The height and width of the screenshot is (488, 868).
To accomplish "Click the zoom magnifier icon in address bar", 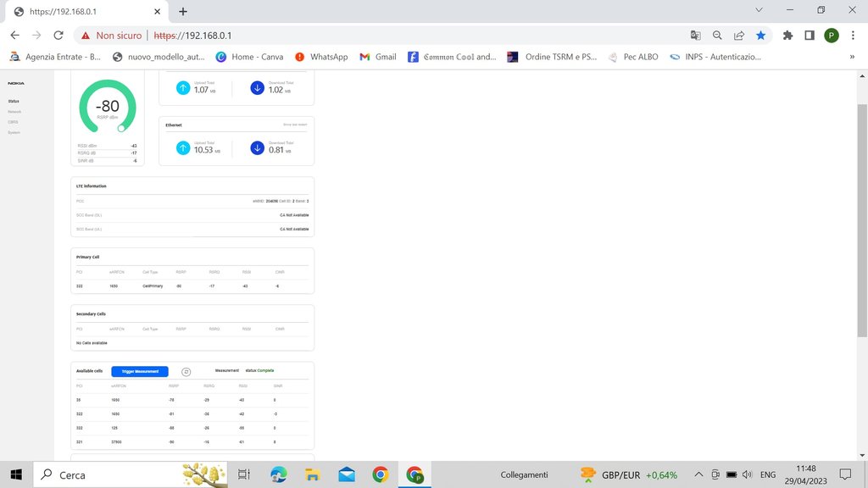I will pyautogui.click(x=717, y=36).
